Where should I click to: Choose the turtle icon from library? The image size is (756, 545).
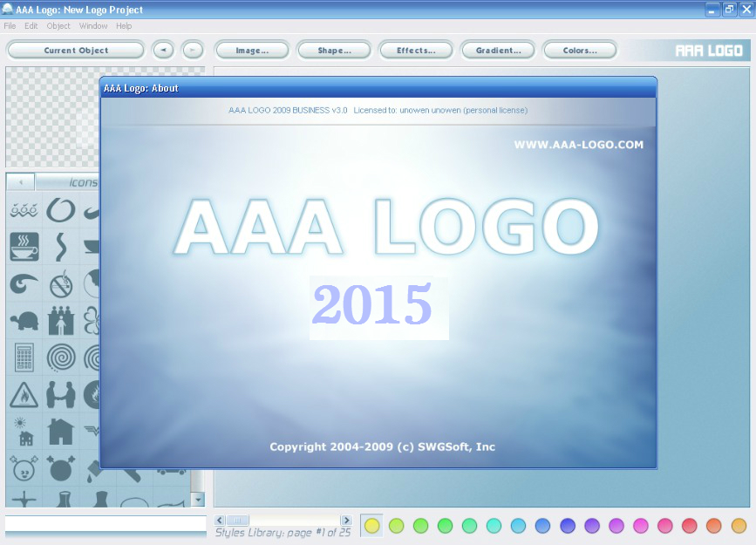pos(24,321)
